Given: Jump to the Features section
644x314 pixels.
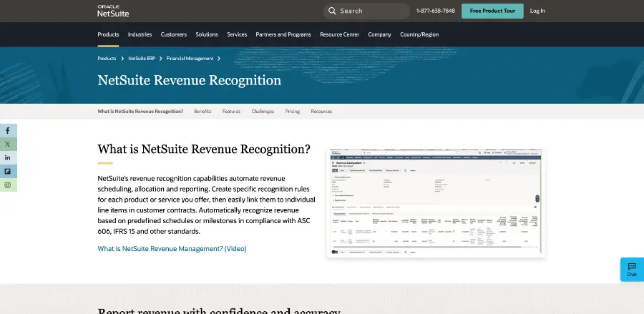Looking at the screenshot, I should pos(231,112).
